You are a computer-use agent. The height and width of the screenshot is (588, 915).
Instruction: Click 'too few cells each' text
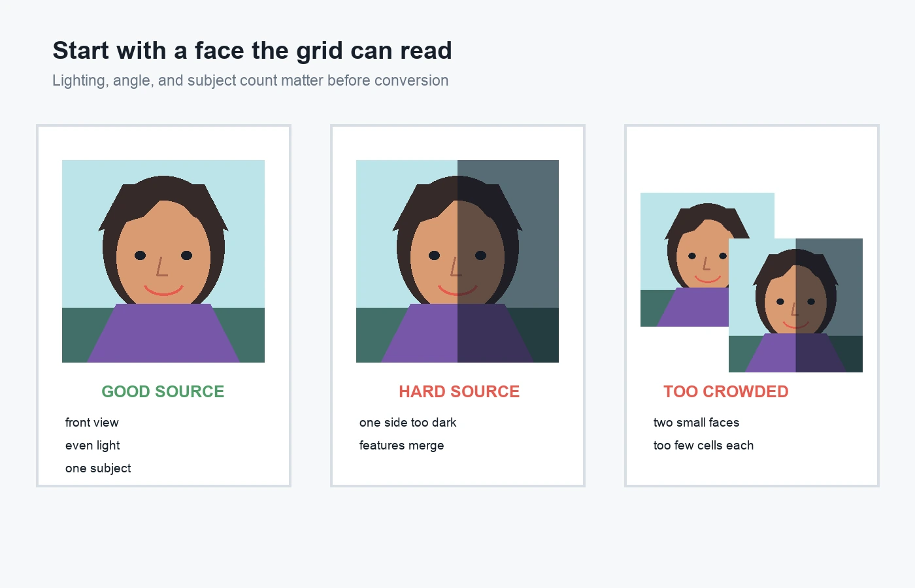pyautogui.click(x=703, y=446)
